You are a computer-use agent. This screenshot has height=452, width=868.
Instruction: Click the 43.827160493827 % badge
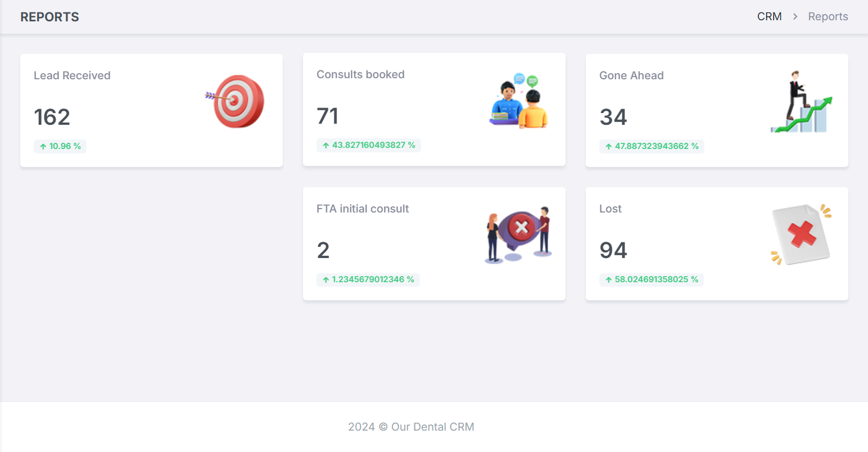click(x=369, y=145)
